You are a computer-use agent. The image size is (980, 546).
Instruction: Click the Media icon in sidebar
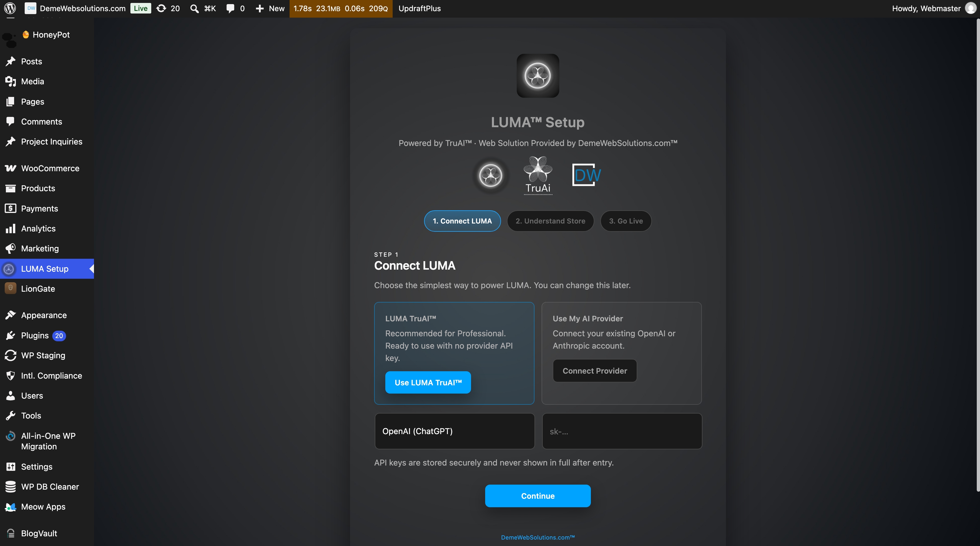click(11, 81)
